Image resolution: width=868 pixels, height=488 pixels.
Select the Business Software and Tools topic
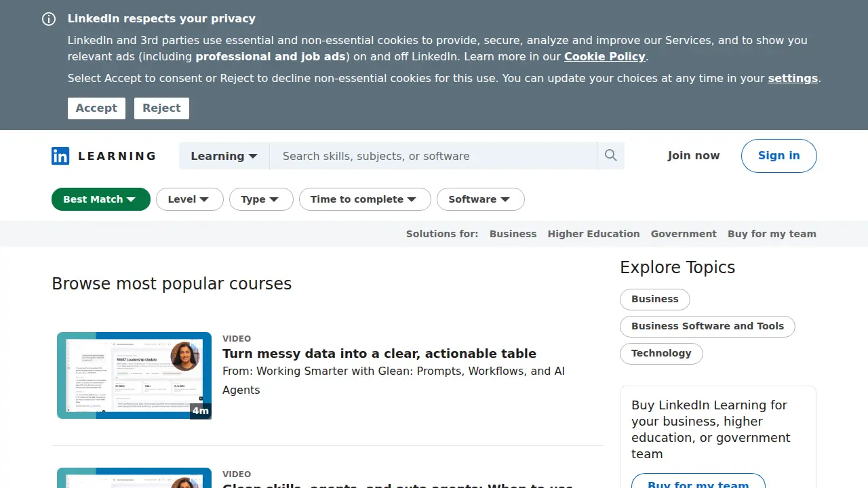coord(707,327)
